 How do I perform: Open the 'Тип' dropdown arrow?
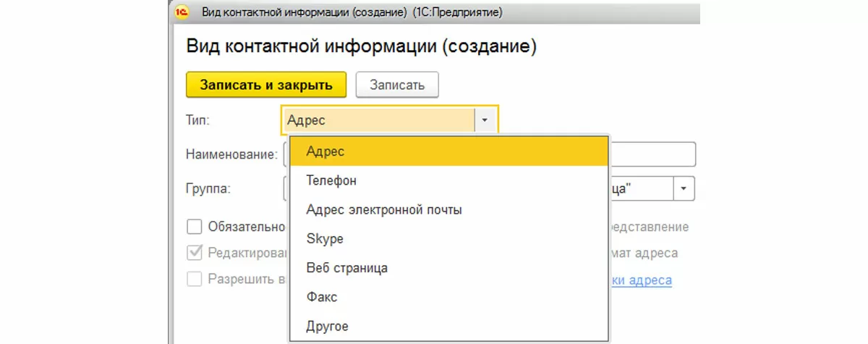pyautogui.click(x=486, y=120)
